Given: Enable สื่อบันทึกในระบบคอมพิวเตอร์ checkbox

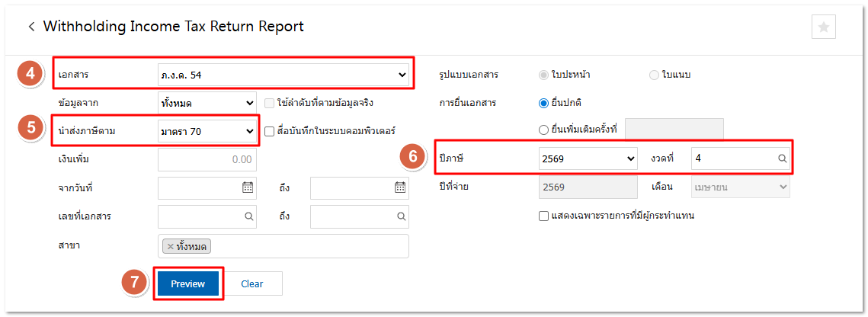Looking at the screenshot, I should [270, 131].
